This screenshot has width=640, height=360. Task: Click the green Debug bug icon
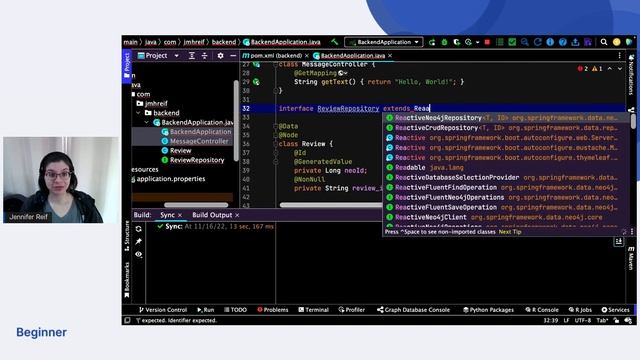(x=444, y=42)
